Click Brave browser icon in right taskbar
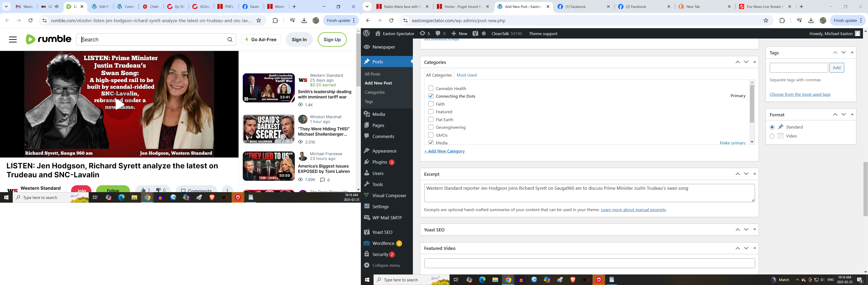 coord(572,280)
